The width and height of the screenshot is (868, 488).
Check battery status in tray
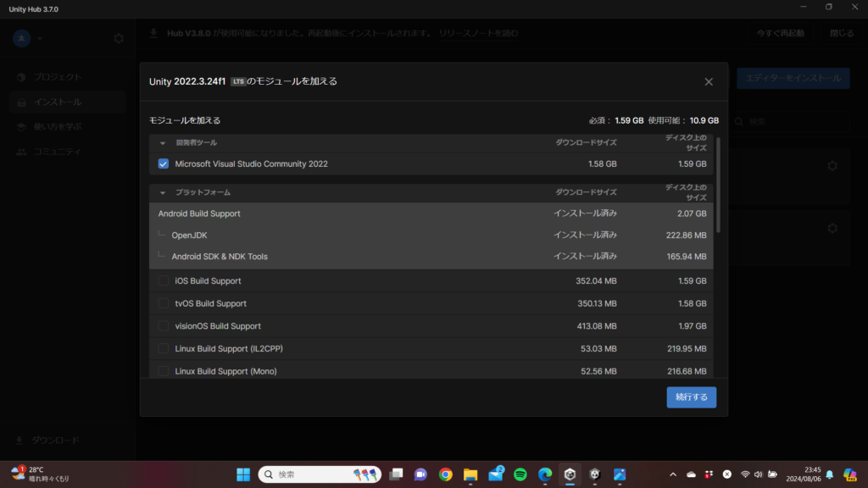(x=773, y=474)
